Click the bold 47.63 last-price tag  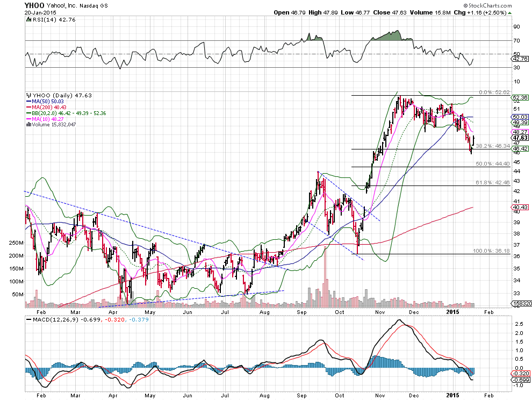click(520, 138)
